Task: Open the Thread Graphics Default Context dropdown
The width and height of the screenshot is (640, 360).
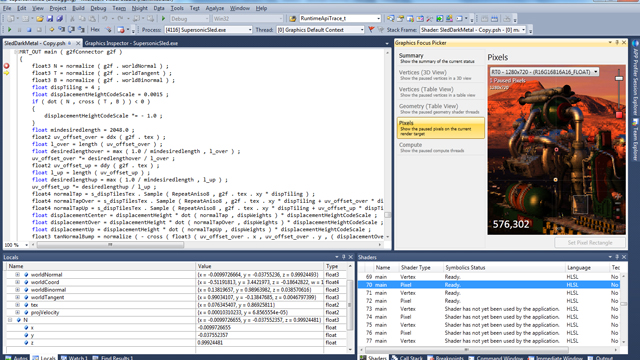Action: (x=320, y=30)
